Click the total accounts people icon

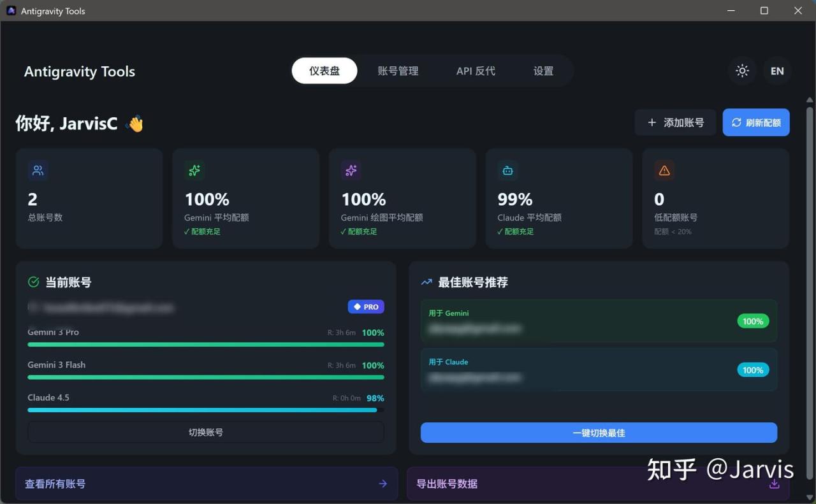coord(38,170)
